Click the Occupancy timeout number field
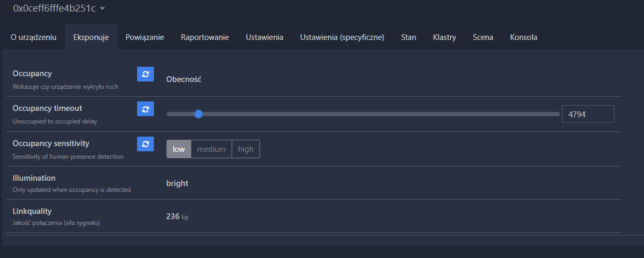Image resolution: width=644 pixels, height=258 pixels. tap(587, 114)
